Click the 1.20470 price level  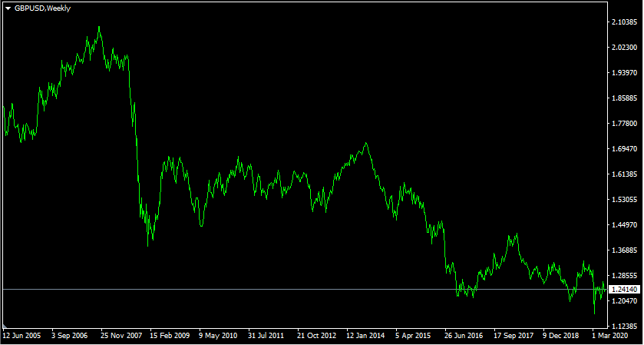coord(624,301)
